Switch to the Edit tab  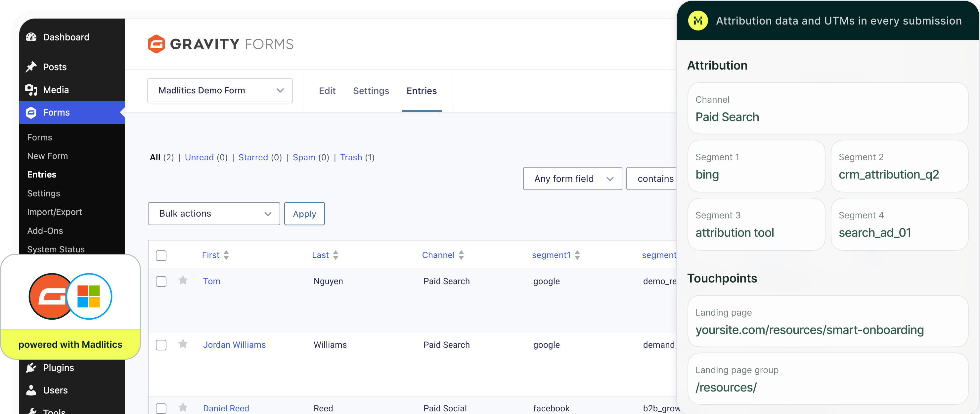point(327,91)
